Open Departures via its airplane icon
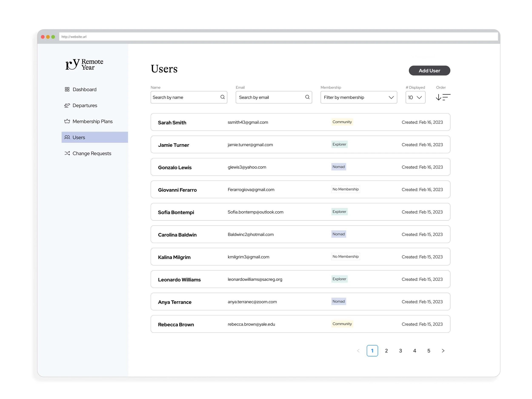The height and width of the screenshot is (399, 532). (67, 105)
